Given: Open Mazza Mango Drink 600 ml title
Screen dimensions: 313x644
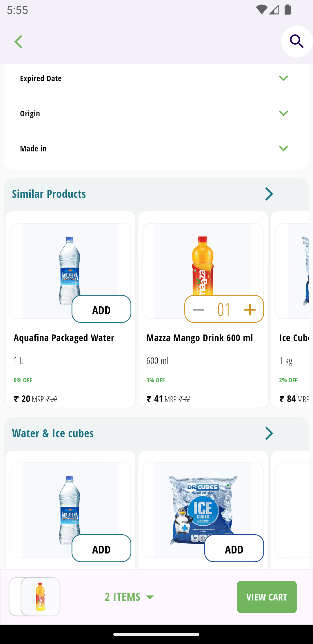Looking at the screenshot, I should pos(200,338).
